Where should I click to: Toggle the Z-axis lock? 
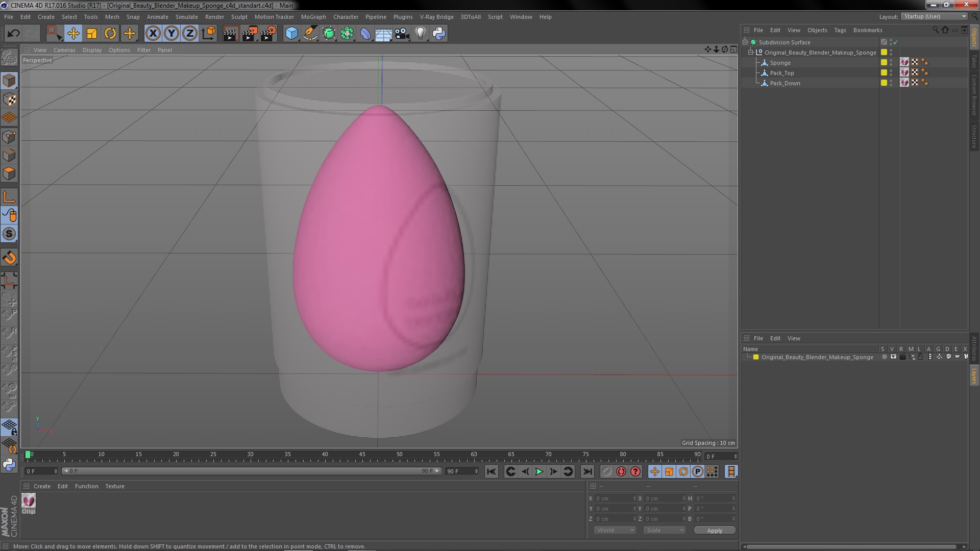pos(189,34)
